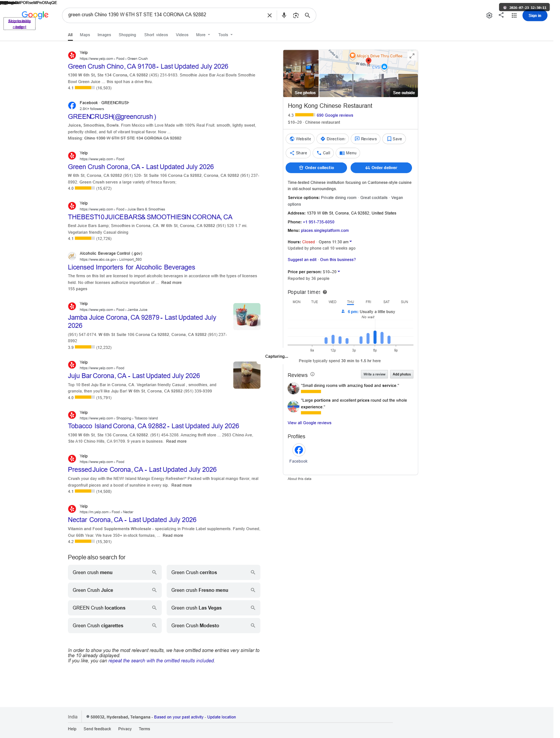Open 'Green Crush Chino, CA 91708' Yelp result
The height and width of the screenshot is (738, 560).
[x=148, y=66]
